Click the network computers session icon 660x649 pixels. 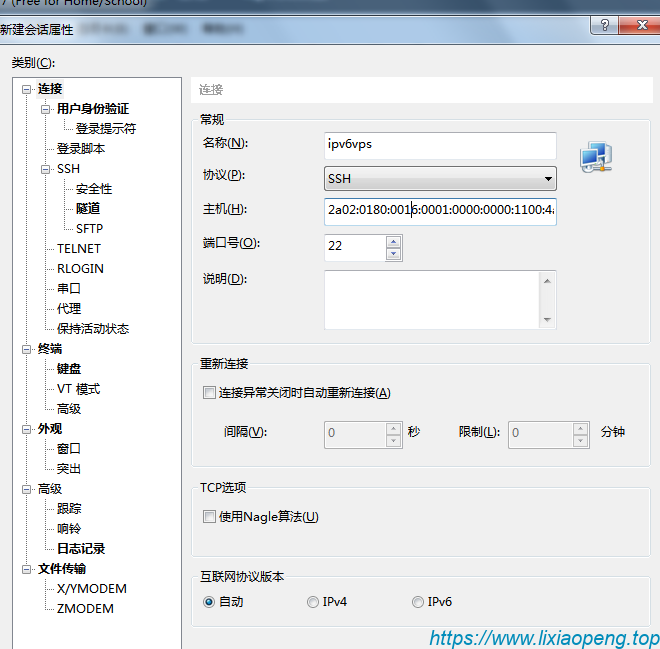[596, 158]
